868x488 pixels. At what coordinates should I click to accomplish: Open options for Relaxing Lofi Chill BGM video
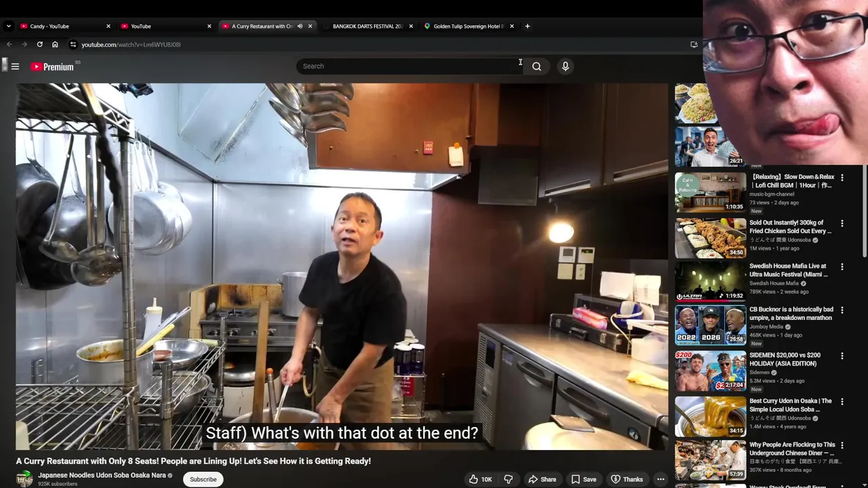(x=842, y=178)
